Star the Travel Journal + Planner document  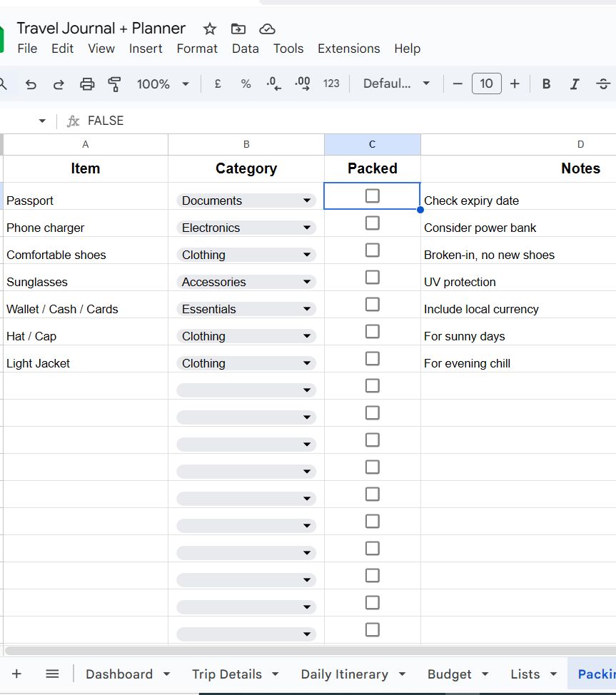(210, 29)
